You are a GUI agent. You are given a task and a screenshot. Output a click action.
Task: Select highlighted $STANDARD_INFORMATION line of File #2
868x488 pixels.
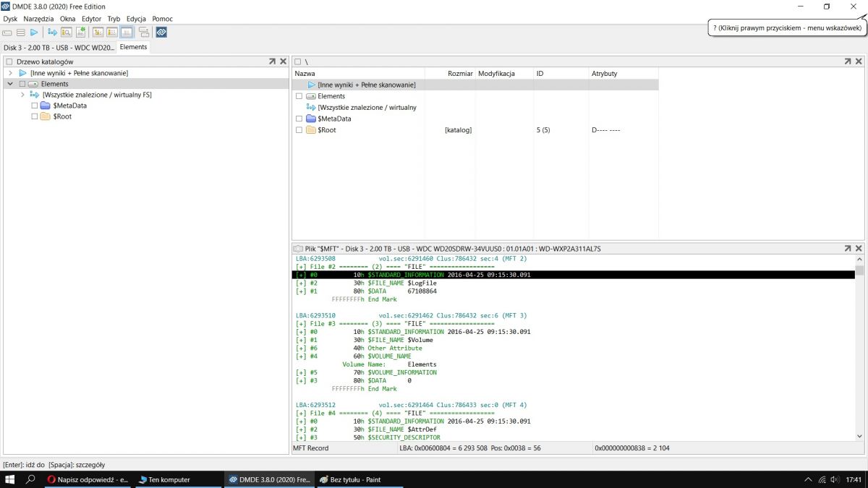[574, 275]
